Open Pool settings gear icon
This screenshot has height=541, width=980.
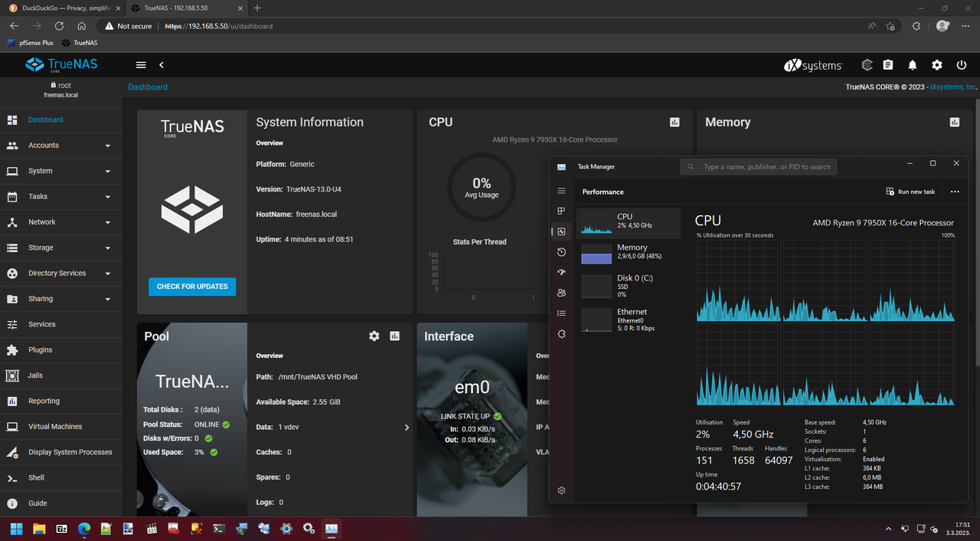pyautogui.click(x=374, y=336)
